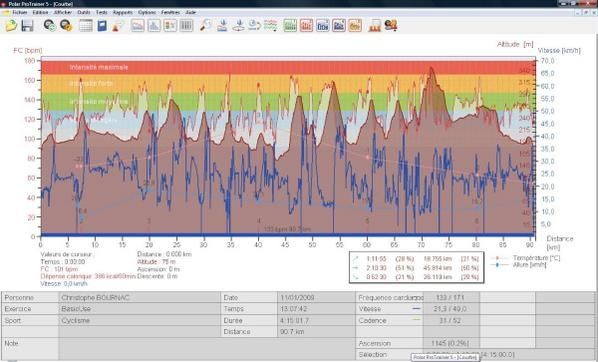Click the Vitesse value 21,3 / 49,0

coord(451,309)
